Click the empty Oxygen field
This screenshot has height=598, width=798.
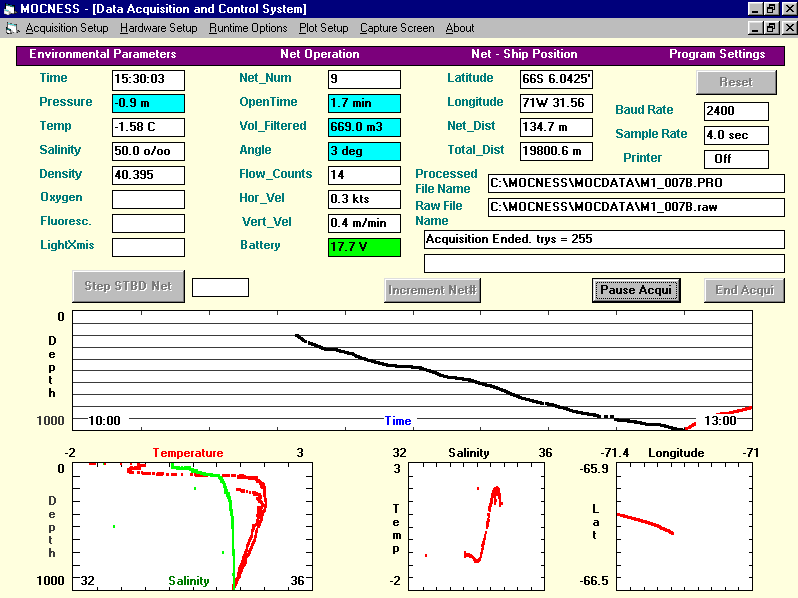[x=148, y=199]
